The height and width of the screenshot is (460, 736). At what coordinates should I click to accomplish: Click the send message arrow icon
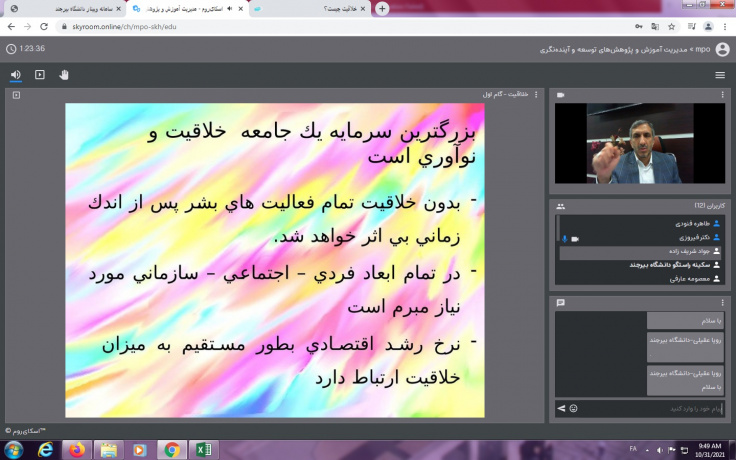(561, 408)
